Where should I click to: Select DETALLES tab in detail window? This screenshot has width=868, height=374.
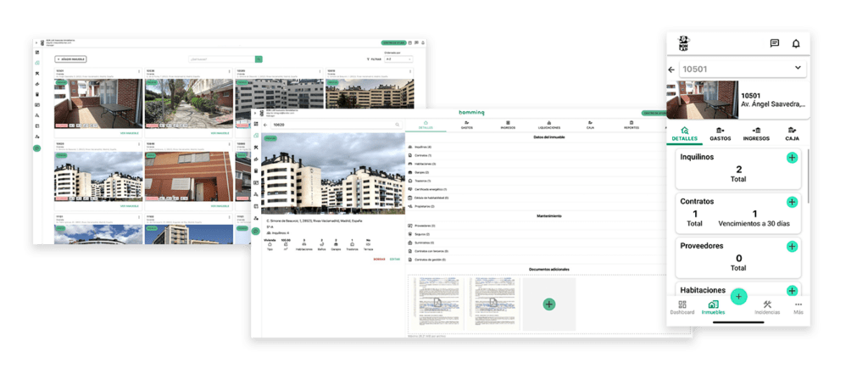[x=426, y=126]
